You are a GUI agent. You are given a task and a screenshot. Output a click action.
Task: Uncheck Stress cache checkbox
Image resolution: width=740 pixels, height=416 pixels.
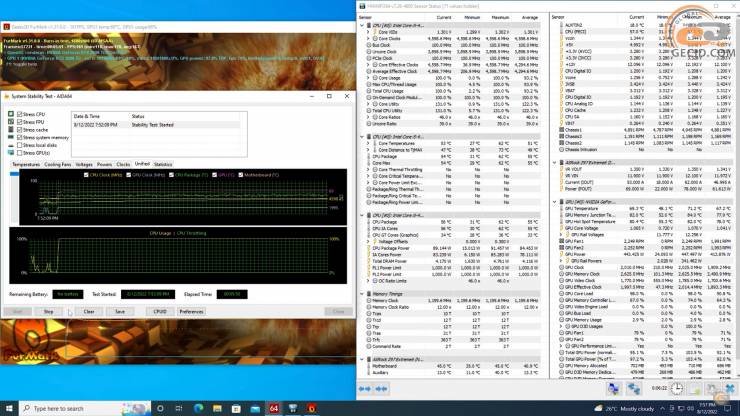click(20, 129)
